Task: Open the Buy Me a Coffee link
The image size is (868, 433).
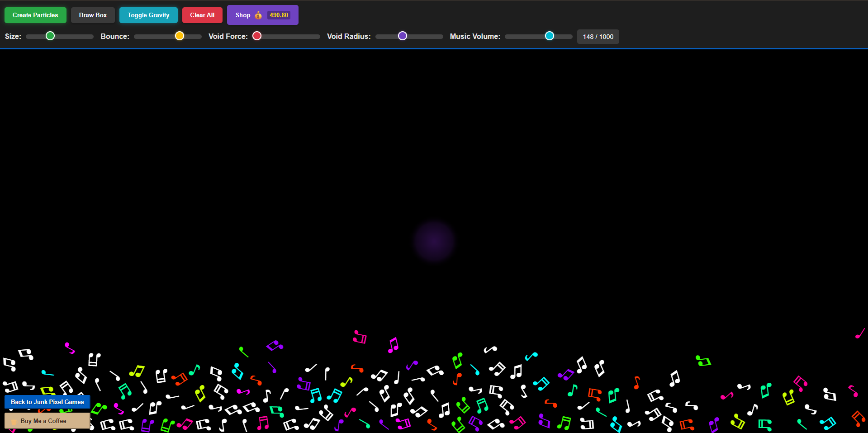Action: [47, 421]
